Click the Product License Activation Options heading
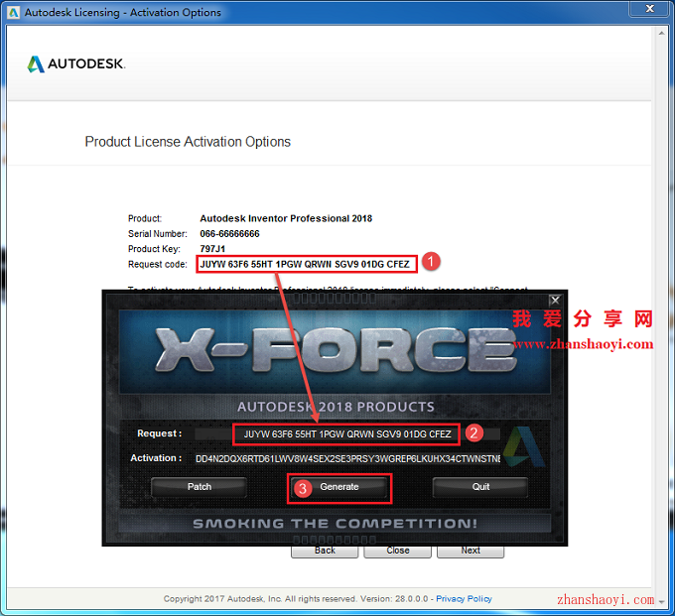The width and height of the screenshot is (675, 616). click(188, 142)
